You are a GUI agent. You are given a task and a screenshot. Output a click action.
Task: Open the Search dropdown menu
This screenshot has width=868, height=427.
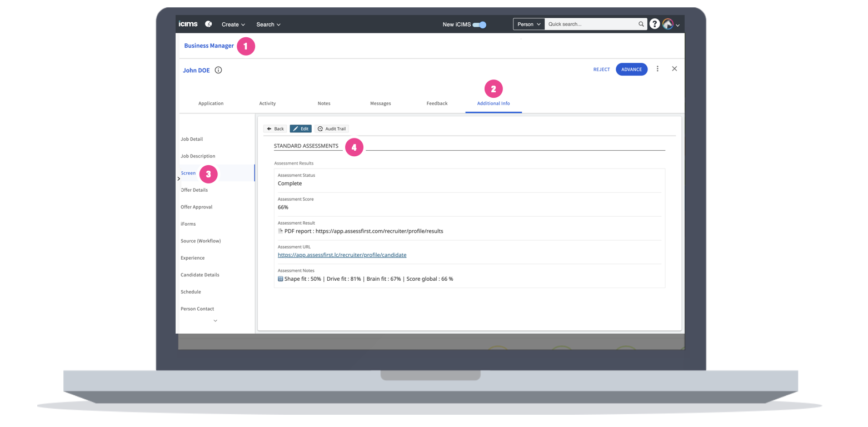[x=268, y=24]
